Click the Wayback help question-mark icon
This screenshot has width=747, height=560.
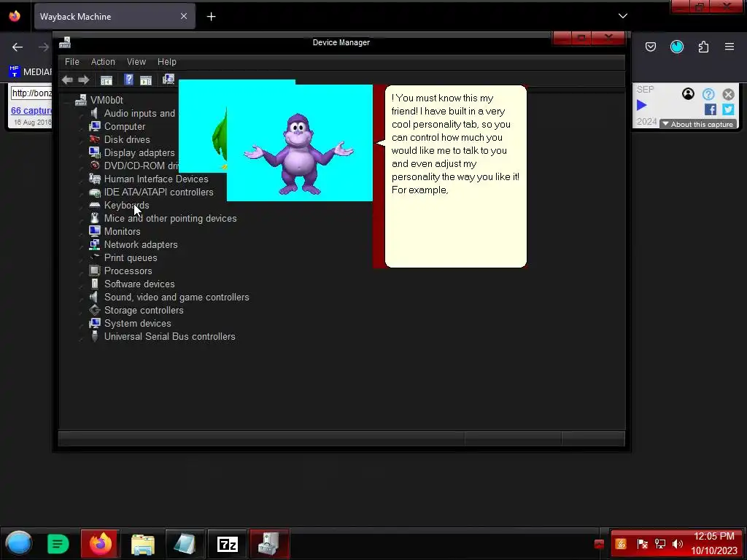[x=708, y=94]
